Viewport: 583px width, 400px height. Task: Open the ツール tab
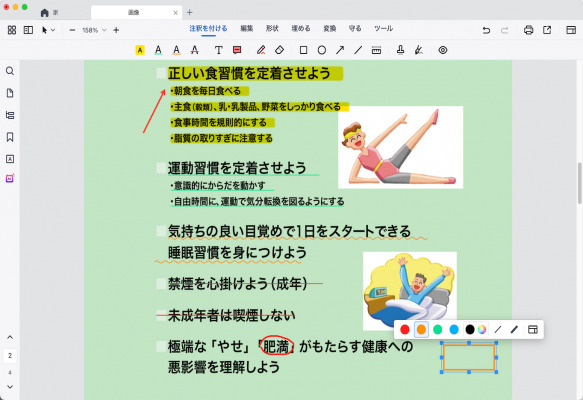383,29
